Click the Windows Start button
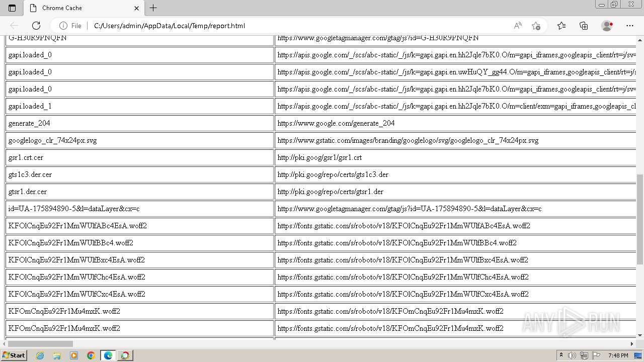 [14, 355]
